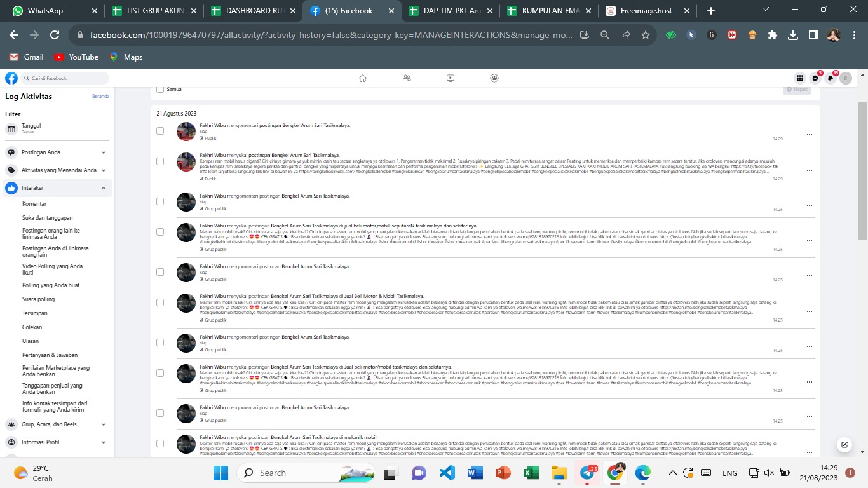This screenshot has width=868, height=488.
Task: Switch to KUMPULAN EMA tab
Action: 549,11
